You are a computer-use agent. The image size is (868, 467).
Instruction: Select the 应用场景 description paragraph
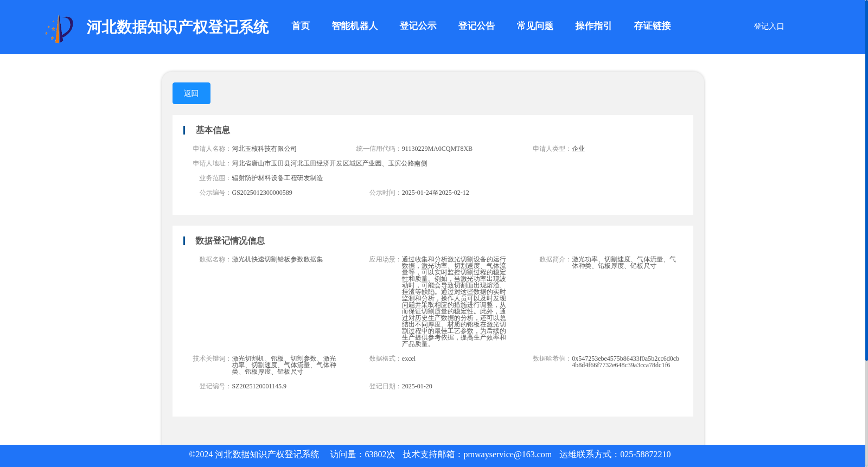click(454, 302)
